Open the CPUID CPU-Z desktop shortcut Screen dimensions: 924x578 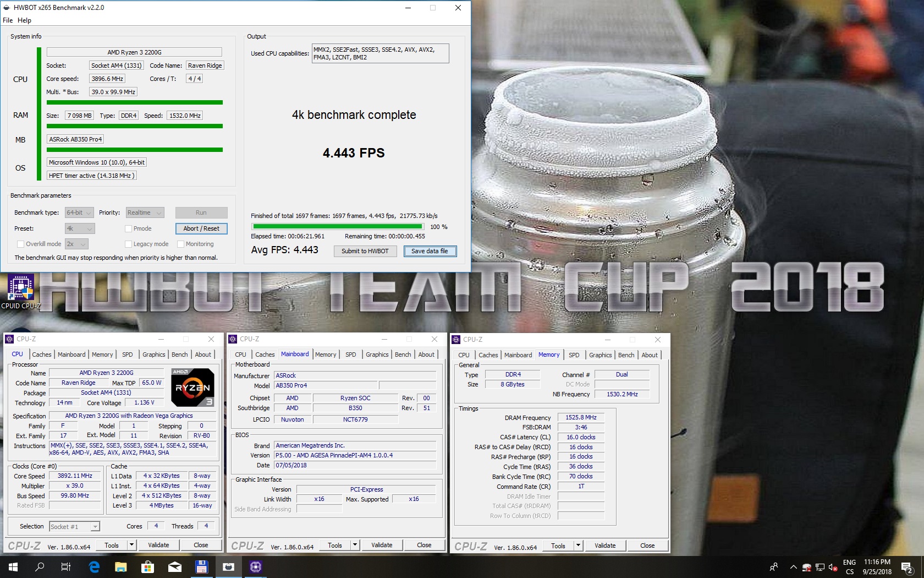point(20,291)
